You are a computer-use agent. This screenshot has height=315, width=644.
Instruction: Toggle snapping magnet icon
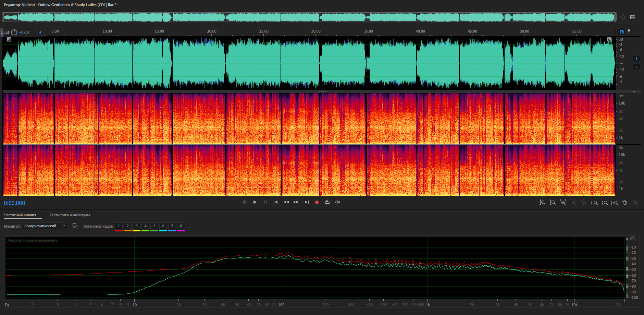622,32
